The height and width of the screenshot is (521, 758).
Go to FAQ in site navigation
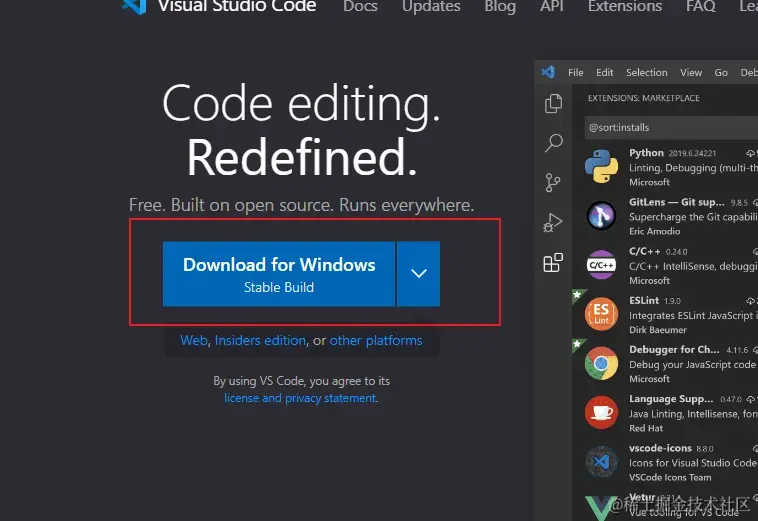[700, 6]
